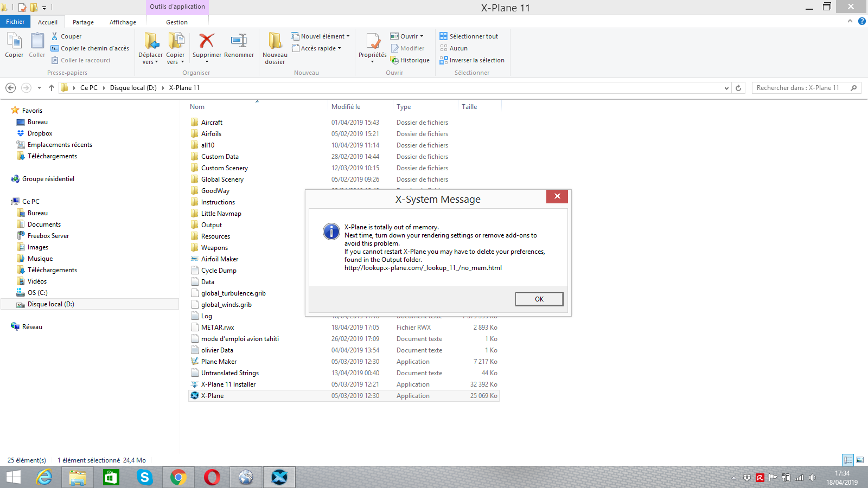
Task: Switch to details view layout
Action: pyautogui.click(x=848, y=460)
